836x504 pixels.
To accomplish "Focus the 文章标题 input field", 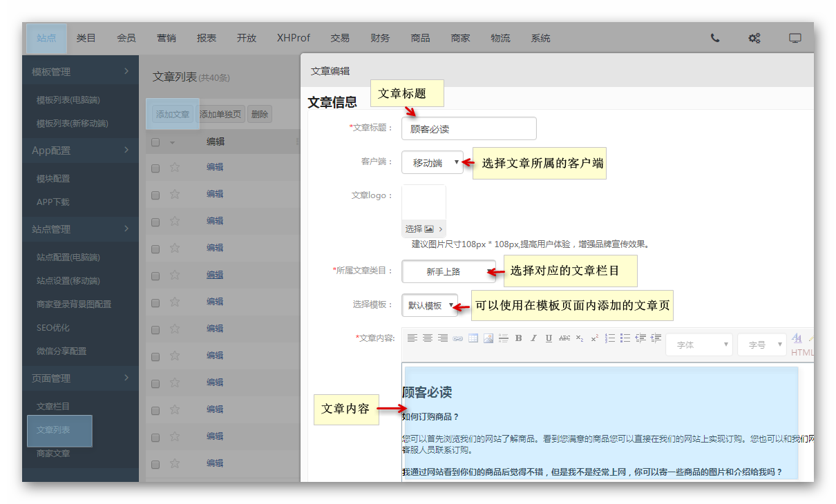I will point(469,128).
